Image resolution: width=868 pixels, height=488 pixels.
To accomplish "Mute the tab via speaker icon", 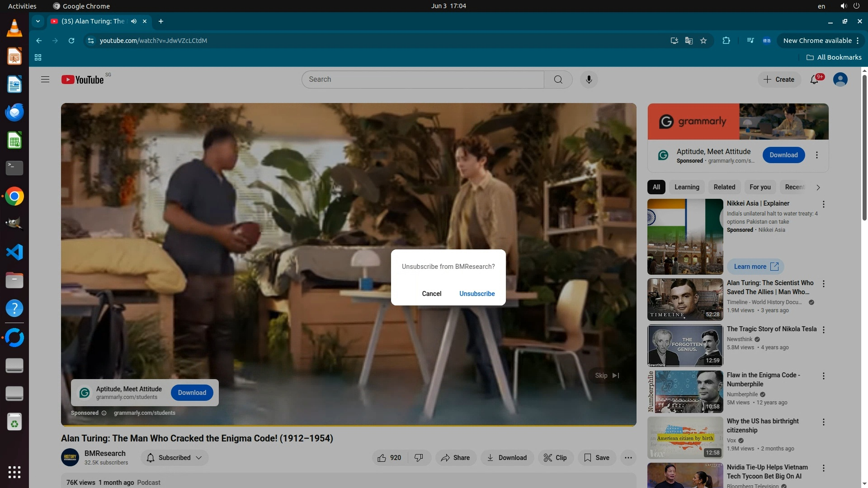I will [134, 21].
